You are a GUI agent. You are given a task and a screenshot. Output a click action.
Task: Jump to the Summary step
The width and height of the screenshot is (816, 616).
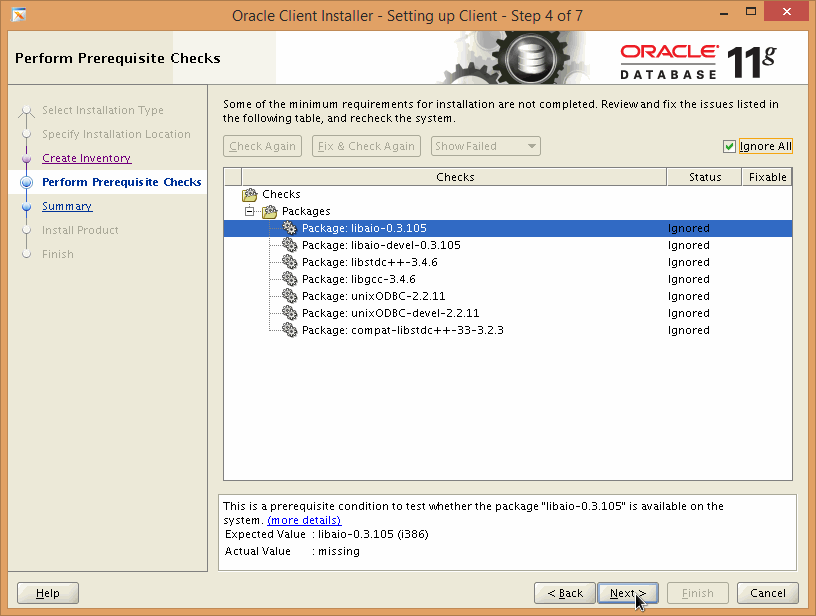click(67, 206)
